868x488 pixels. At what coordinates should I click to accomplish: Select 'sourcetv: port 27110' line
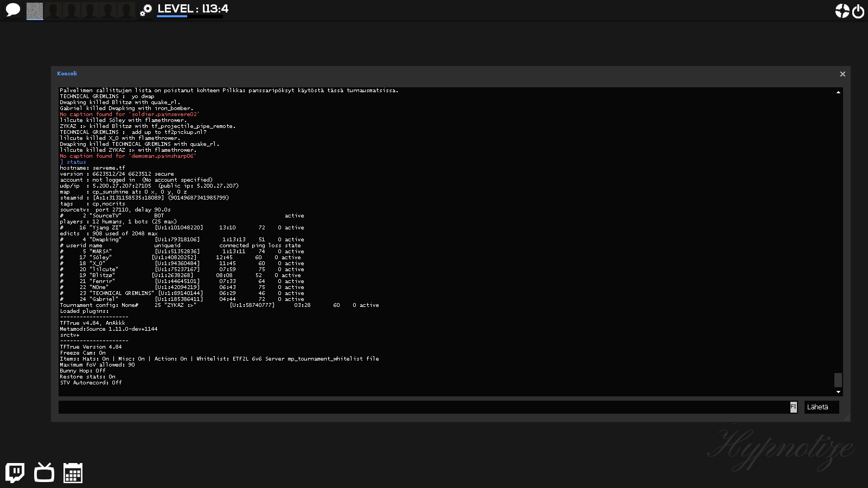[115, 210]
